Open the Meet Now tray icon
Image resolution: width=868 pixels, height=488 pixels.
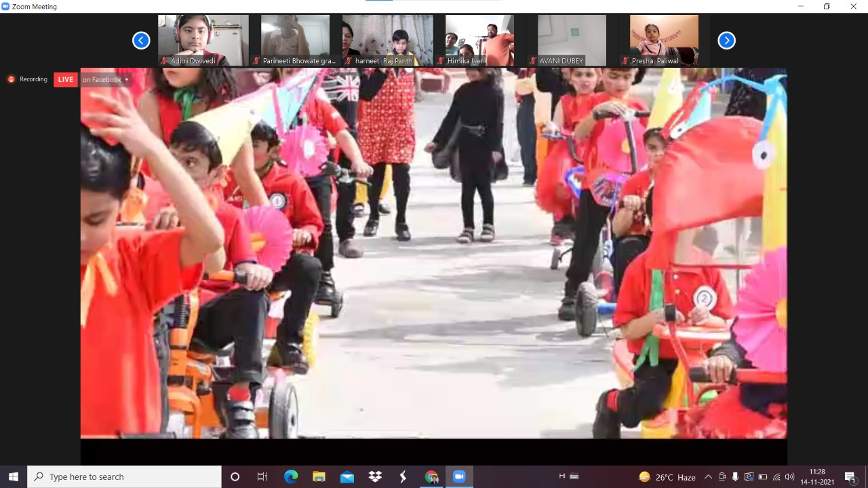click(722, 477)
